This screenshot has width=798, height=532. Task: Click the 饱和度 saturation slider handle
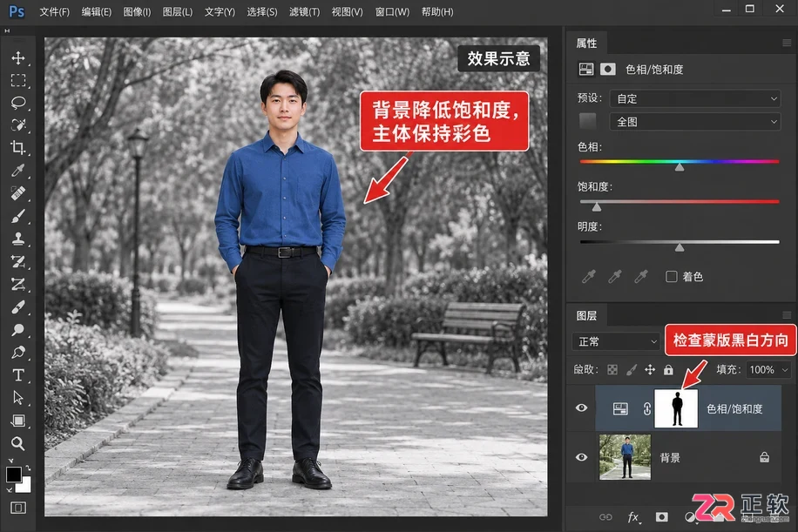597,207
